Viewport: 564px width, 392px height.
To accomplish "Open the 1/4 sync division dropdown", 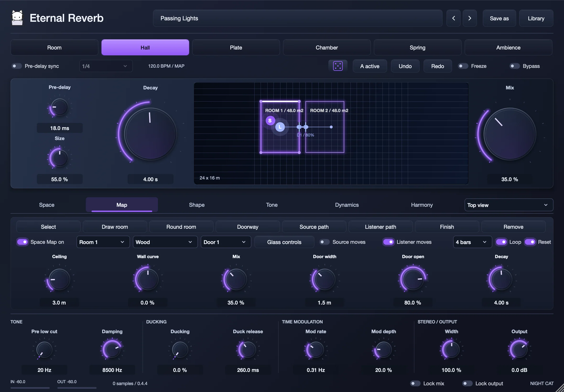I will pyautogui.click(x=106, y=66).
